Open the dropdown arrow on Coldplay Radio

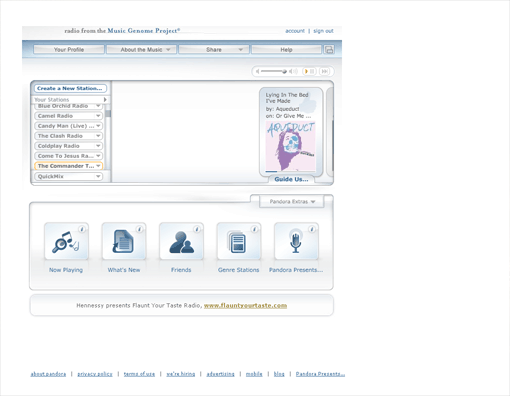tap(98, 146)
